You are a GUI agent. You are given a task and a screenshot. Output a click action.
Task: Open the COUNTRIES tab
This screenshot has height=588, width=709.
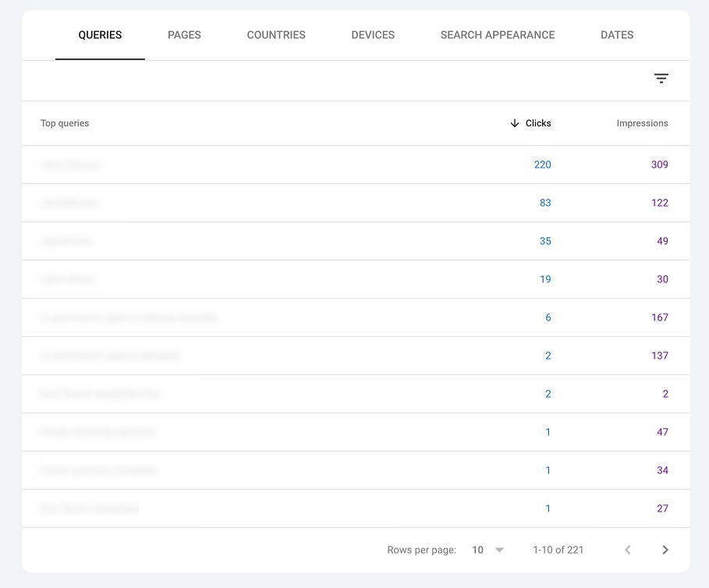point(275,35)
